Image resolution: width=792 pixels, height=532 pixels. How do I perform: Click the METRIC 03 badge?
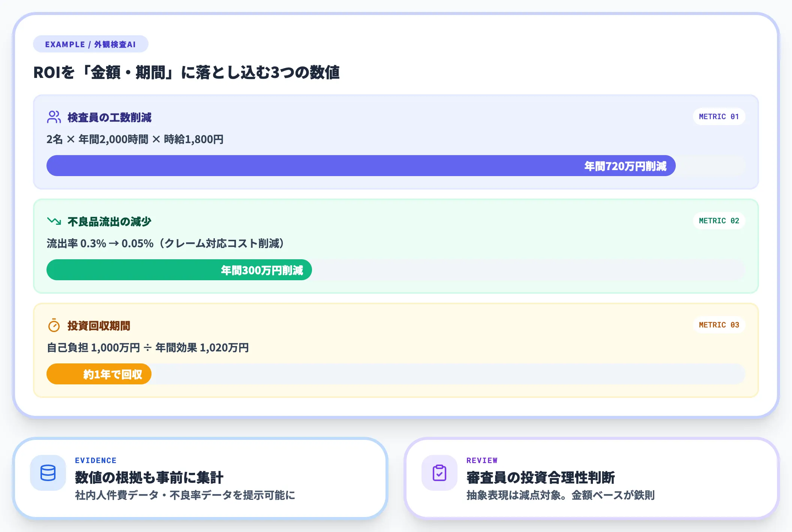point(718,325)
